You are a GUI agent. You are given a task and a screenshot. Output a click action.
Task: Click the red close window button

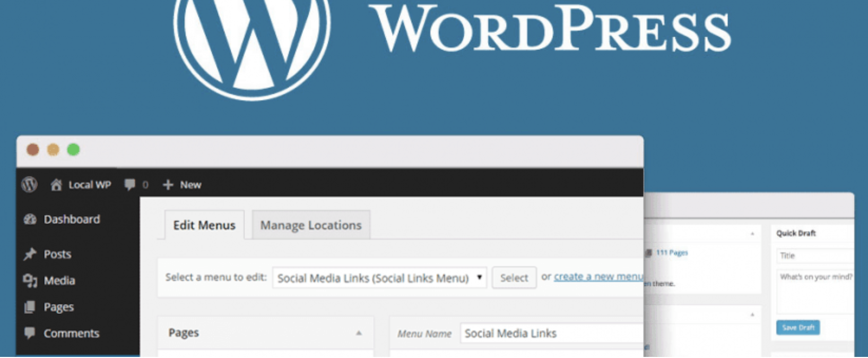point(33,150)
